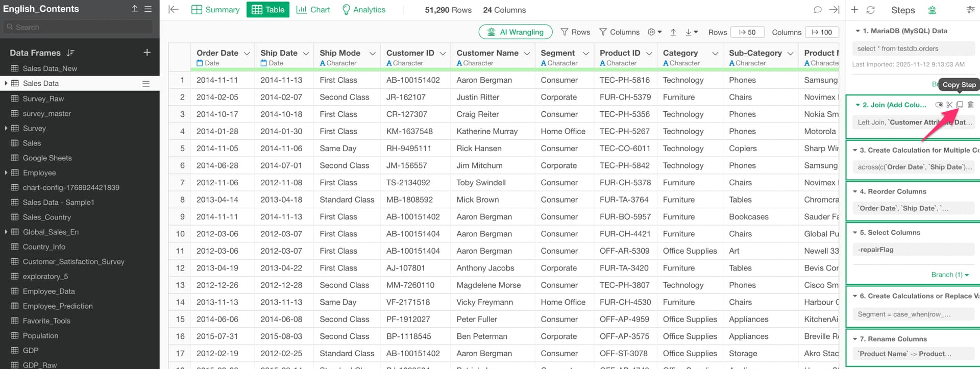Click the Search input field
The height and width of the screenshot is (369, 980).
(x=80, y=27)
